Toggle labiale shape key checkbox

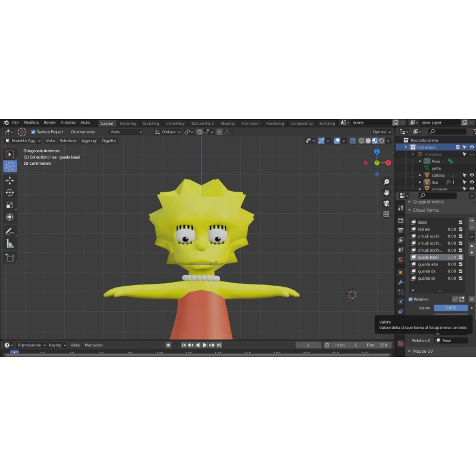pos(461,229)
